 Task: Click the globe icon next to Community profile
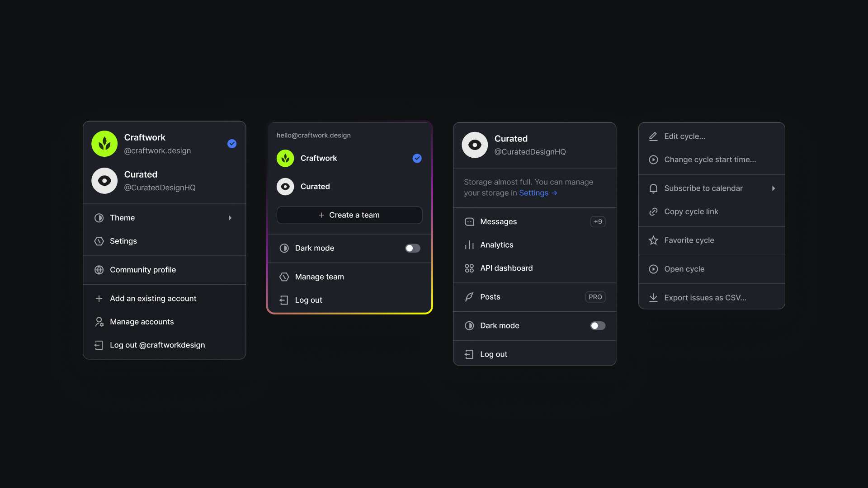pos(99,270)
